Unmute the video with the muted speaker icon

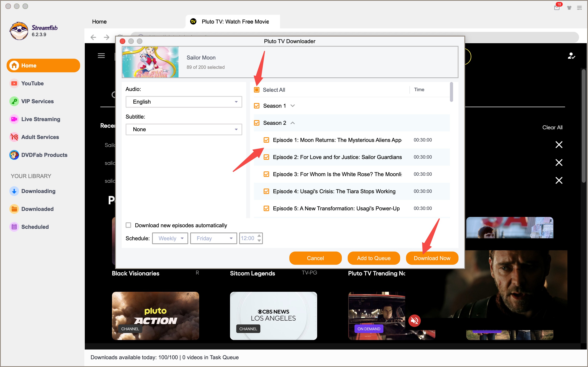pos(414,321)
